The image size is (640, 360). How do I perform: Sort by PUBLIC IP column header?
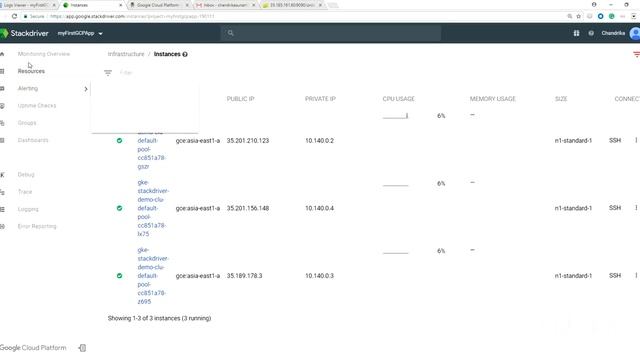pyautogui.click(x=240, y=99)
